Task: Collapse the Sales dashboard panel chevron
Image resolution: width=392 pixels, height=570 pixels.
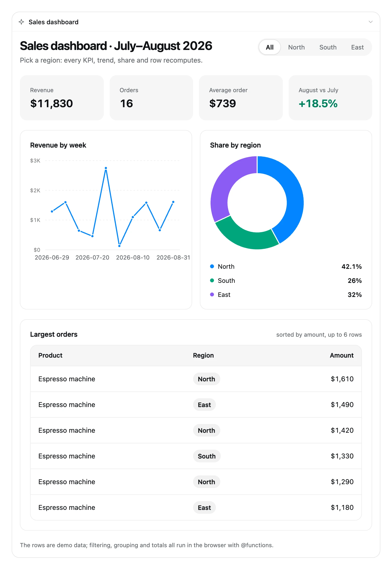Action: [x=370, y=22]
